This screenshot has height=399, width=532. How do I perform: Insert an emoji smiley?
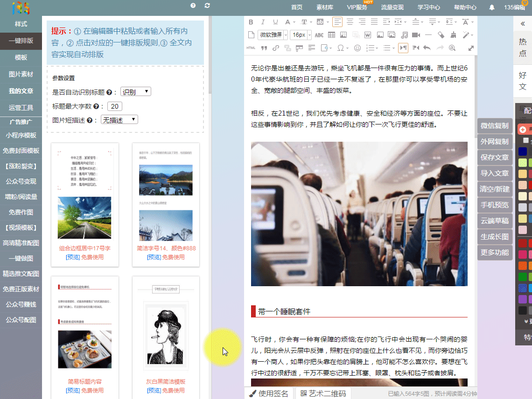[x=357, y=48]
